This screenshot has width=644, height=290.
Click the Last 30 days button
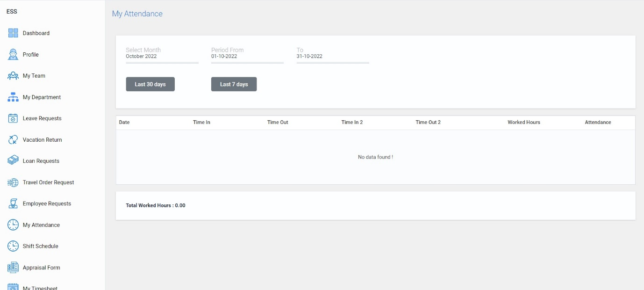[x=150, y=84]
